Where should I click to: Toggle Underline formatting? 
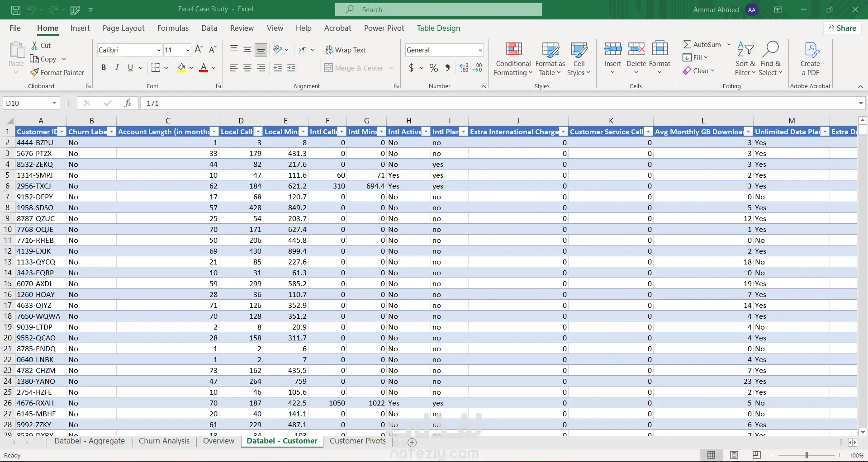click(130, 68)
